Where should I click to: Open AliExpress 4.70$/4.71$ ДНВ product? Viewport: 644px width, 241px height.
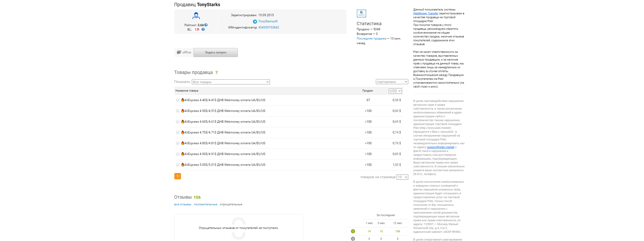[x=225, y=132]
